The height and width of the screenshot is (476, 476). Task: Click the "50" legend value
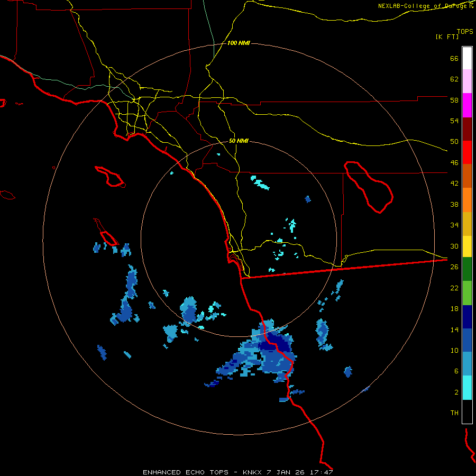[x=454, y=141]
